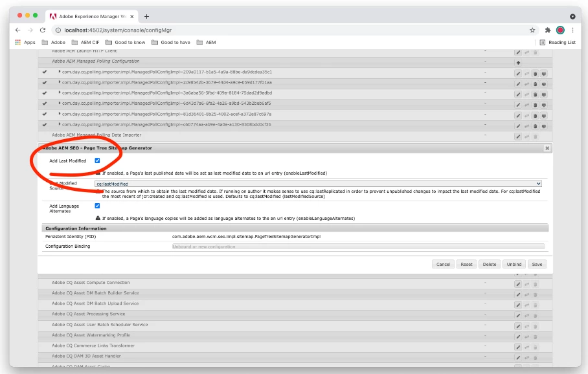Expand config row ending 059d177f01aa
Viewport: 588px width, 374px height.
coord(59,82)
